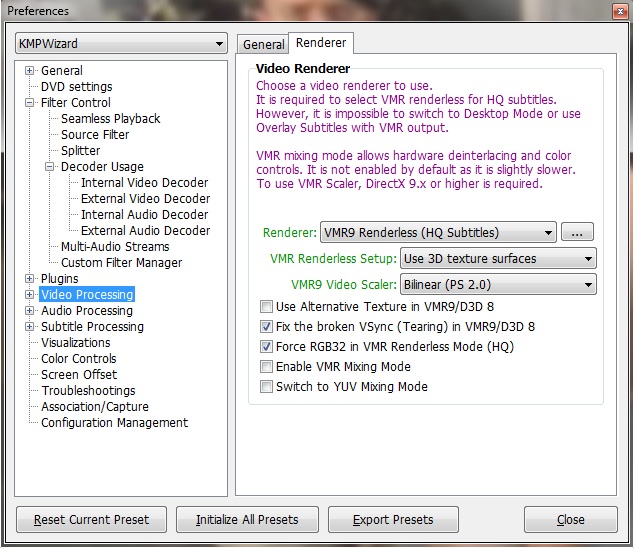Select Plugins label in the tree

pyautogui.click(x=59, y=279)
